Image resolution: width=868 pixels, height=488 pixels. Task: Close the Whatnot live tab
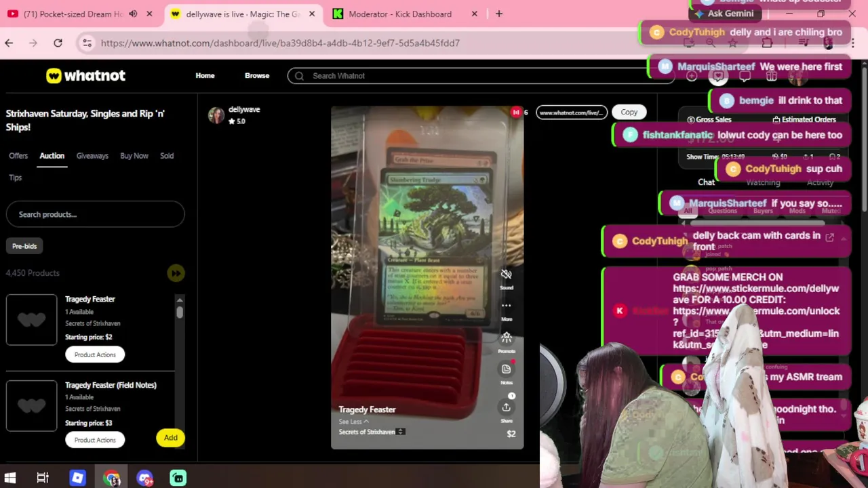point(312,14)
